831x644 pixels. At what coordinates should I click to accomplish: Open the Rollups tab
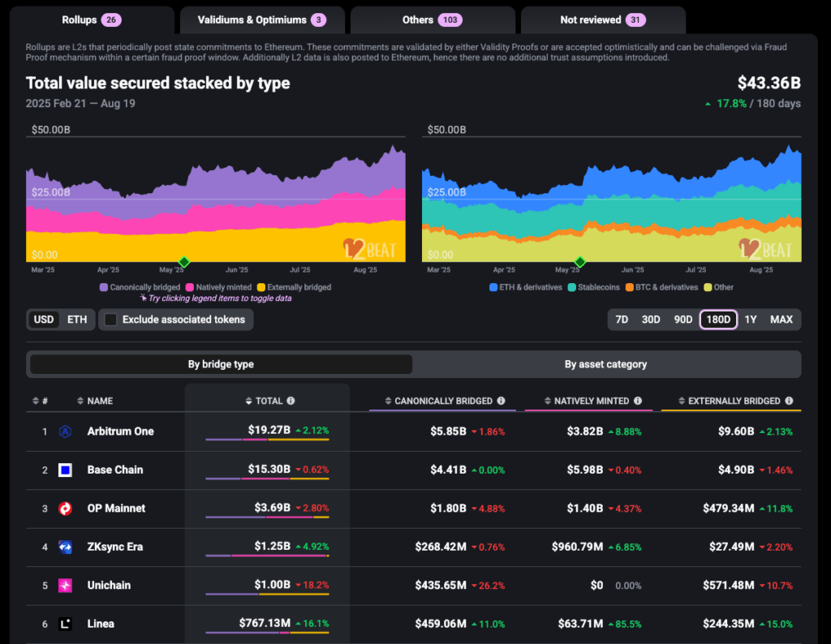click(x=92, y=20)
